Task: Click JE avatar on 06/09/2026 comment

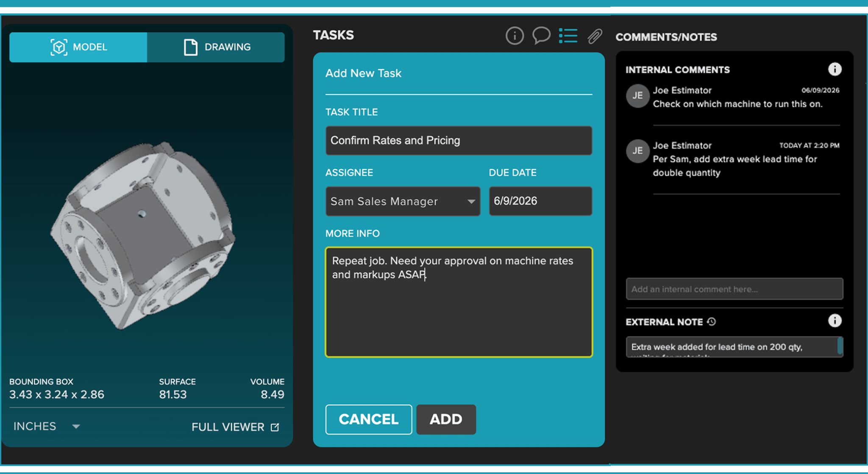Action: [x=637, y=96]
